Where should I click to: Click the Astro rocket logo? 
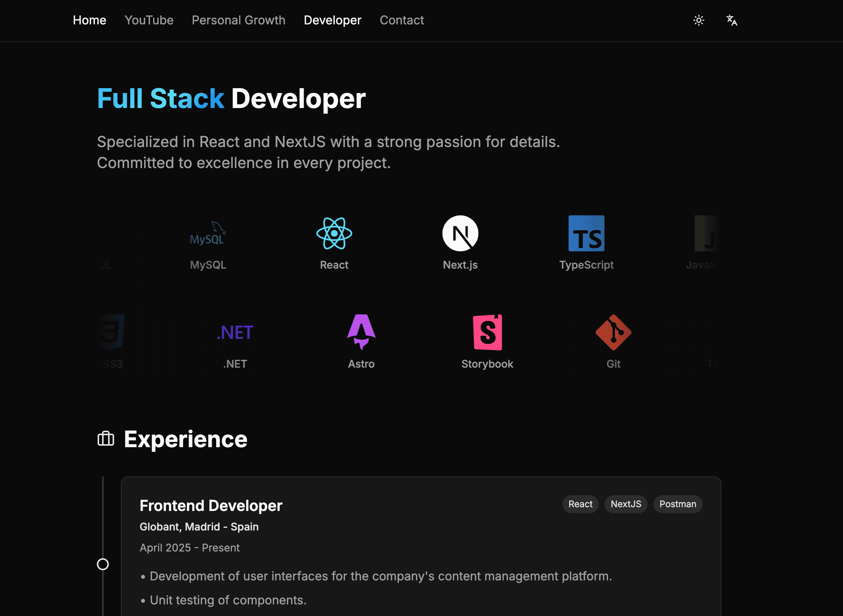pos(361,332)
